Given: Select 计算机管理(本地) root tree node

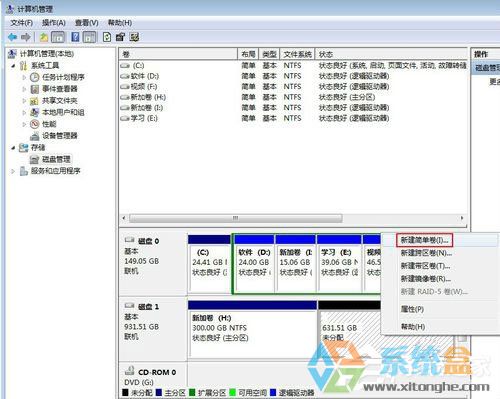Looking at the screenshot, I should point(47,54).
